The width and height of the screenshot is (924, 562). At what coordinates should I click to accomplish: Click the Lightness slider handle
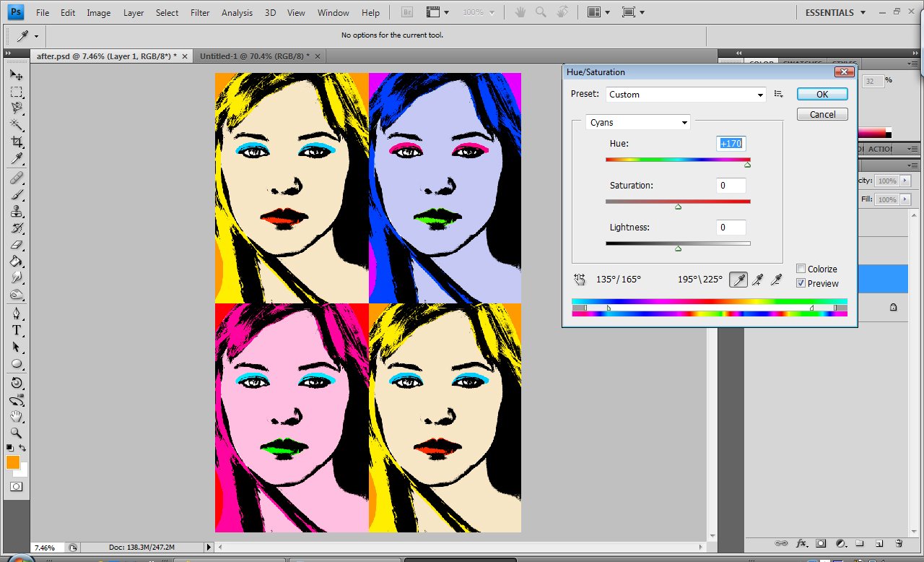[x=678, y=248]
